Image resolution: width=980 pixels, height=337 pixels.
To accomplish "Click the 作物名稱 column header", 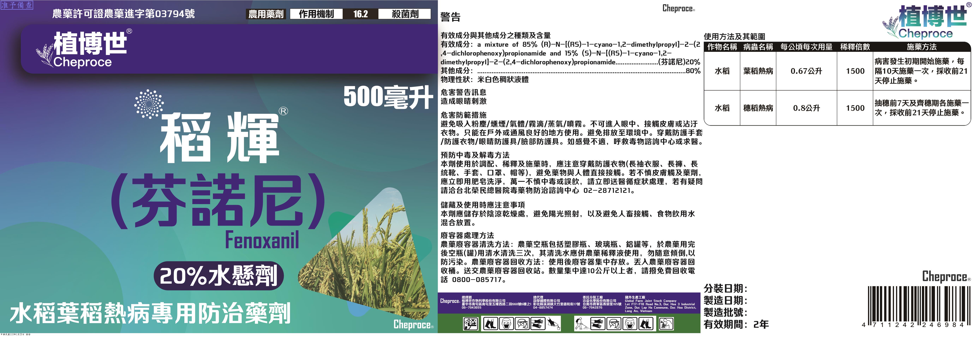I will click(722, 47).
